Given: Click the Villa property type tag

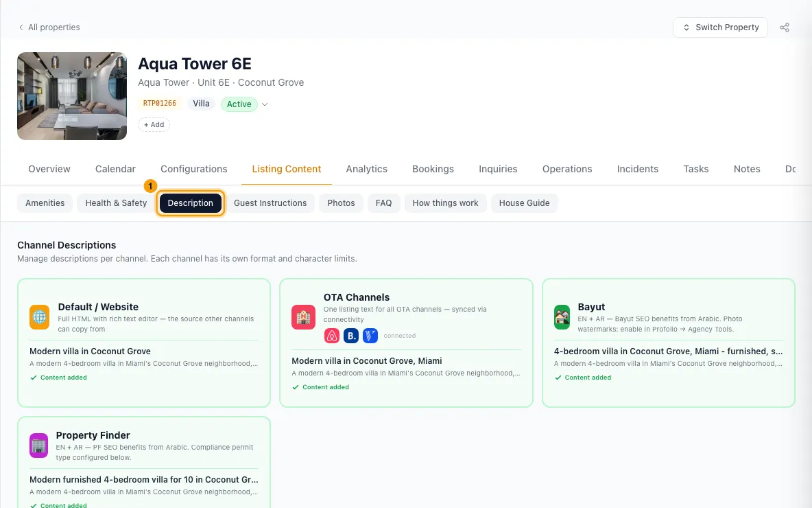Looking at the screenshot, I should (201, 104).
